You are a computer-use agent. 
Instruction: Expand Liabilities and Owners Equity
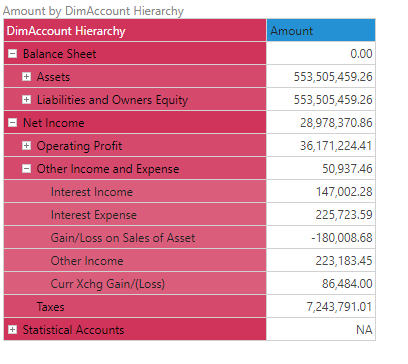point(26,100)
